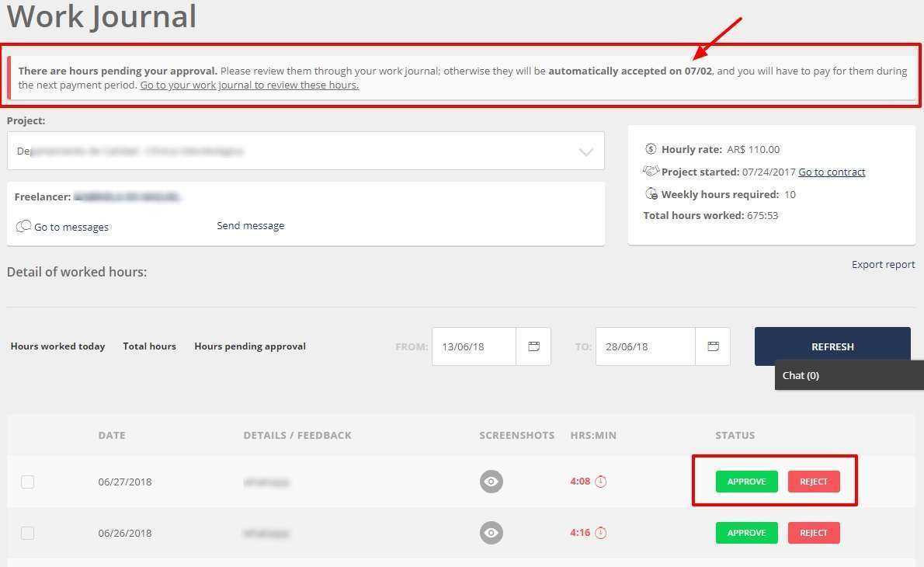Select the checkbox for 06/26/2018 row
Viewport: 924px width, 567px height.
[28, 533]
